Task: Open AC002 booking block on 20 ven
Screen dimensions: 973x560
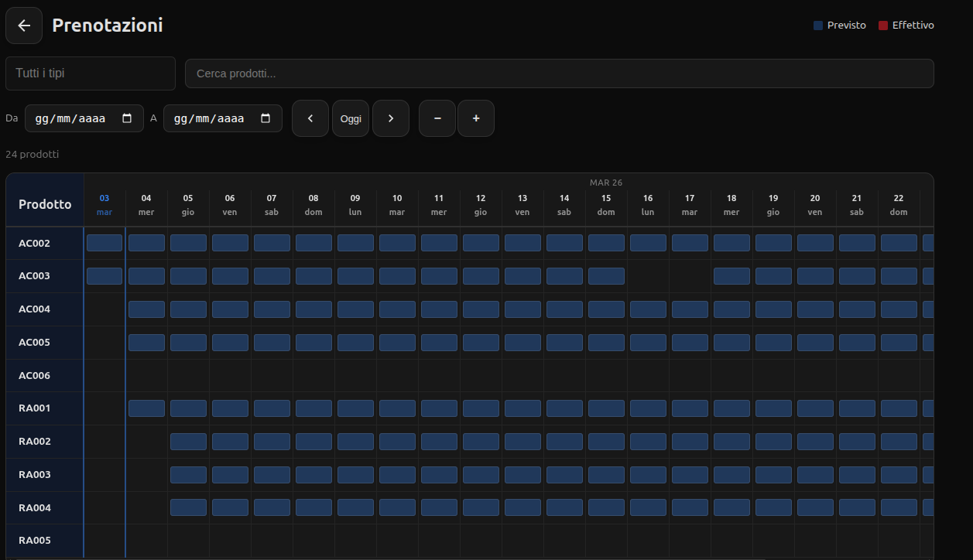Action: coord(815,243)
